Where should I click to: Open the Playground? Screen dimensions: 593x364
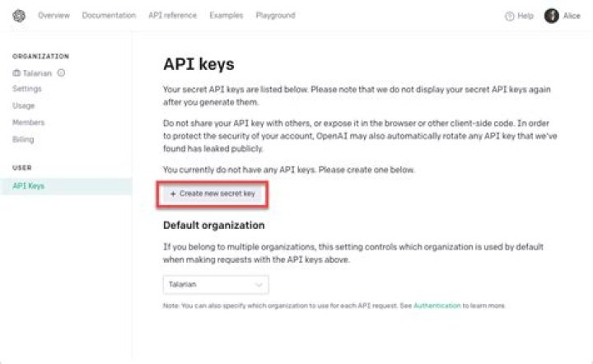(275, 16)
